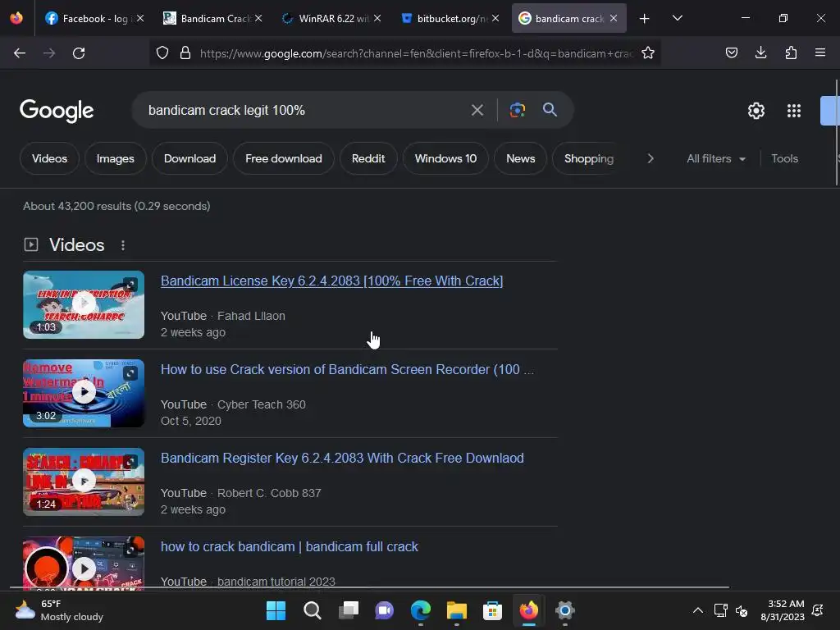Close the Facebook log in tab
Image resolution: width=840 pixels, height=630 pixels.
[x=140, y=18]
